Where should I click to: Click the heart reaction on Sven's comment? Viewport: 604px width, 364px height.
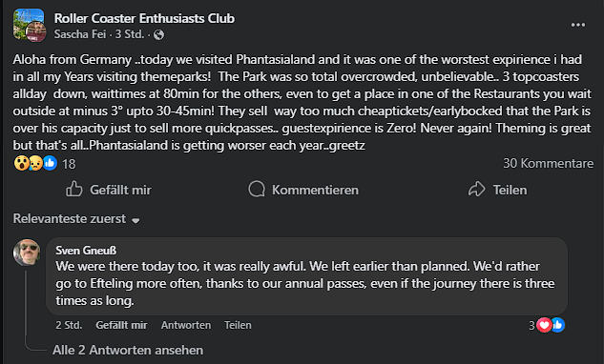544,325
